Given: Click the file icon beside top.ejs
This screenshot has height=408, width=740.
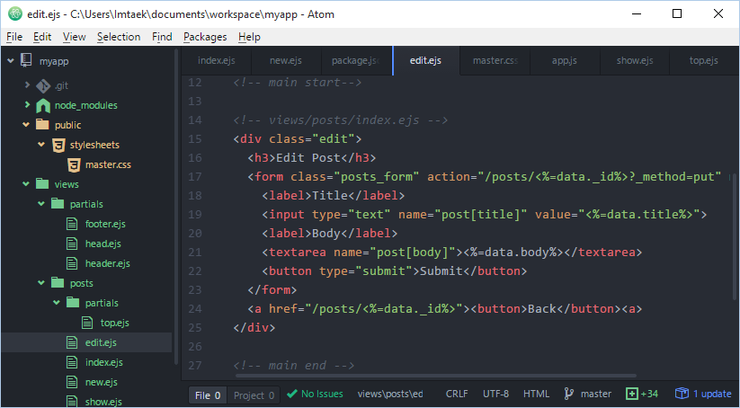Looking at the screenshot, I should coord(87,323).
